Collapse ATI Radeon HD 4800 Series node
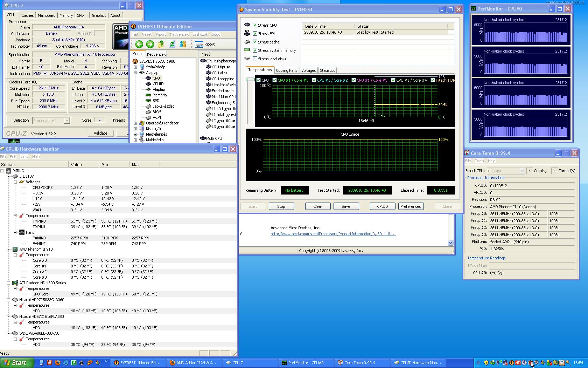This screenshot has width=588, height=368. 9,283
